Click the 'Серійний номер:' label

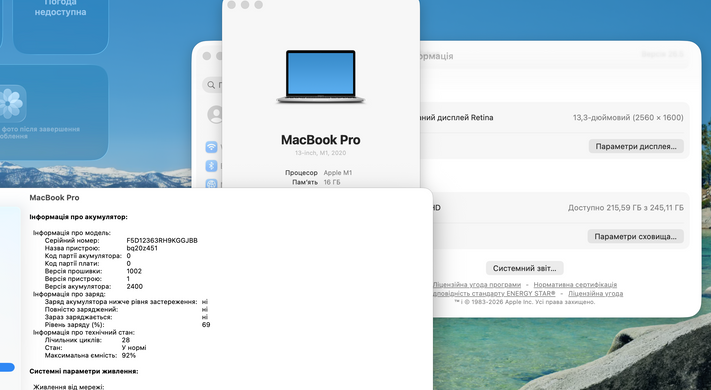coord(72,240)
